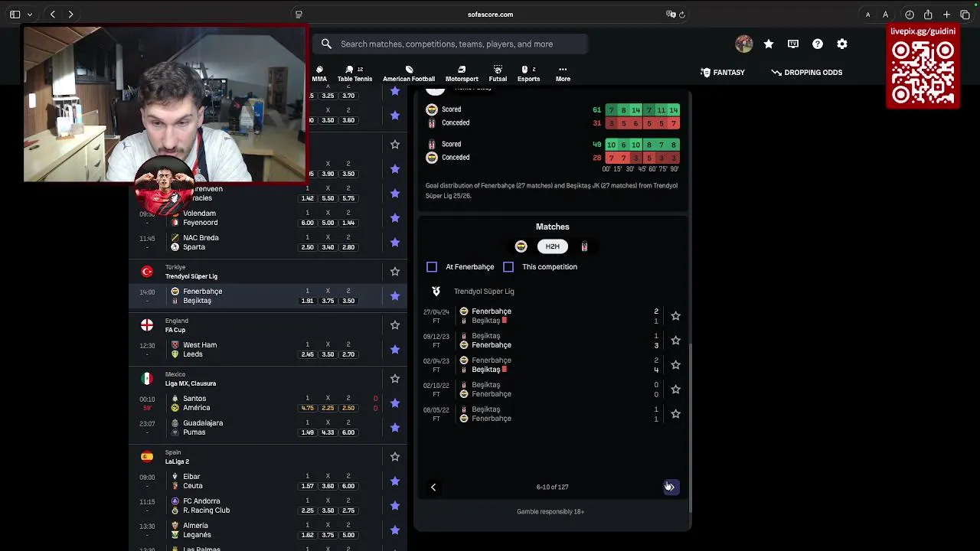980x551 pixels.
Task: Favourite the 27/04/24 Fenerbahçe match
Action: coord(675,316)
